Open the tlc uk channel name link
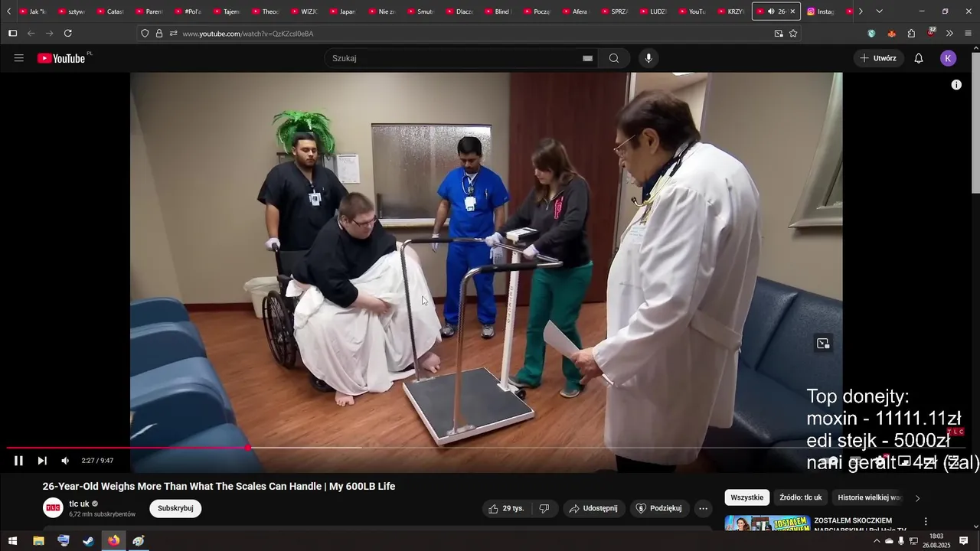 [x=79, y=504]
